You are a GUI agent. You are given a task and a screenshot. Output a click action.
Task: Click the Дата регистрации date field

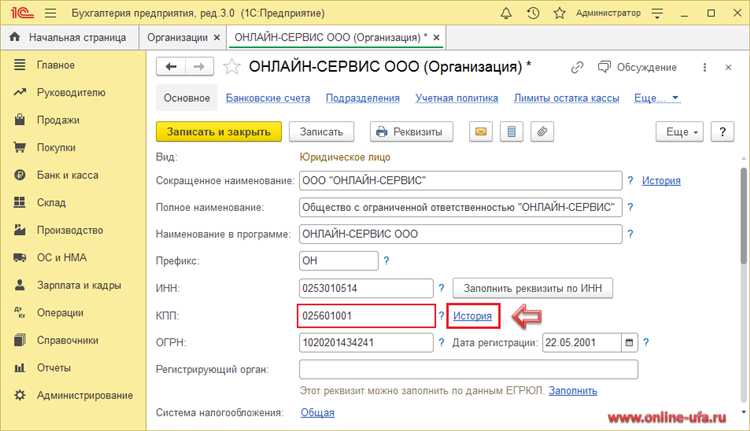point(582,343)
